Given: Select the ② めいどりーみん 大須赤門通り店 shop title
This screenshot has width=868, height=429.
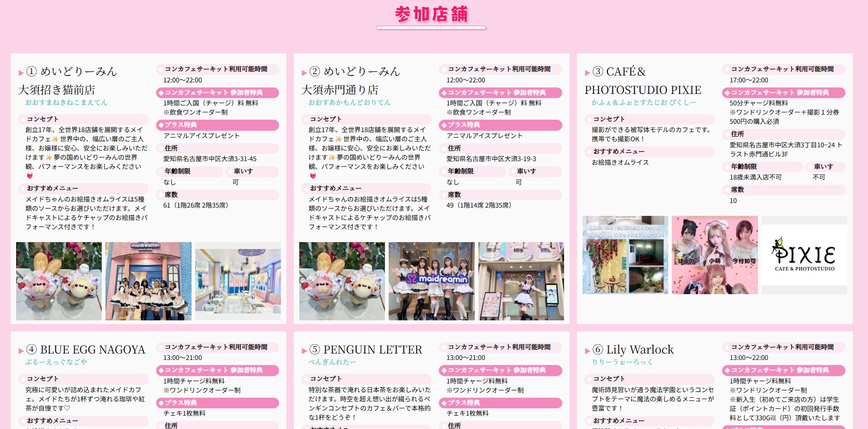Looking at the screenshot, I should 351,81.
